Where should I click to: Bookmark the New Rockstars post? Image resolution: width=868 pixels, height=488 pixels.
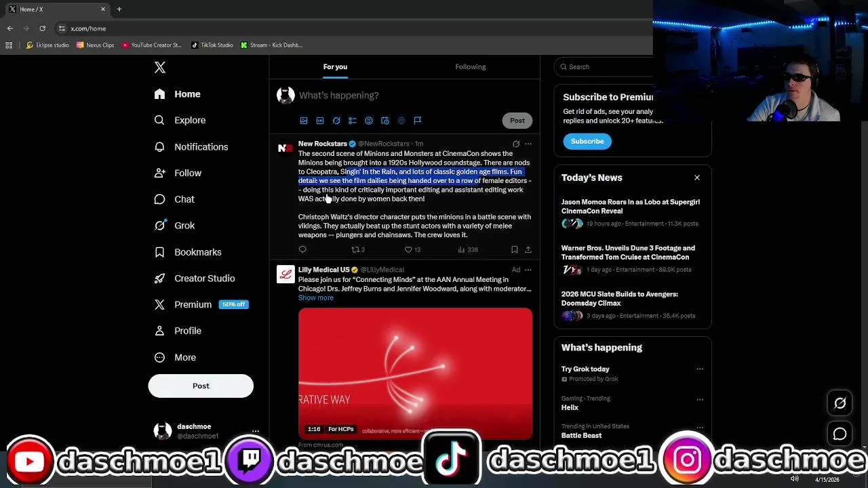coord(515,249)
